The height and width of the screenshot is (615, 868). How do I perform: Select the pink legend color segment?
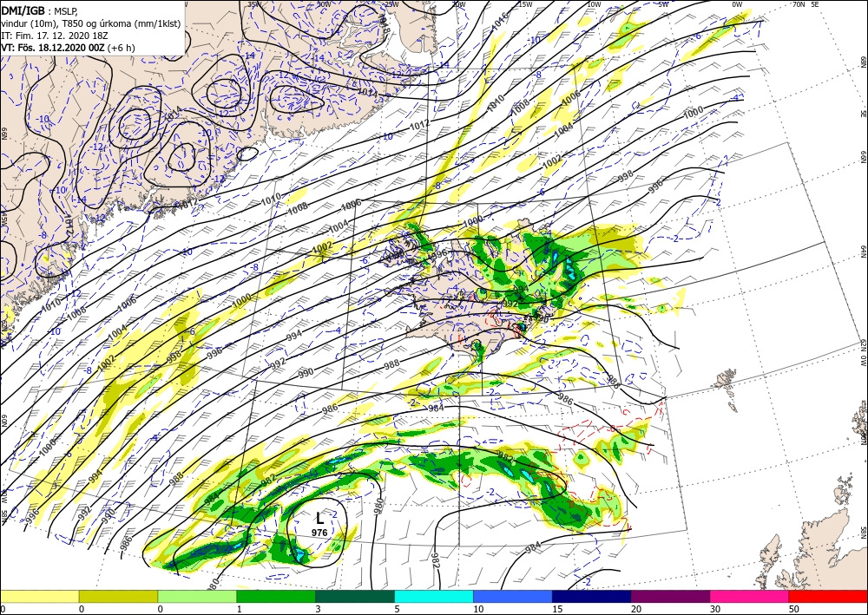point(750,596)
